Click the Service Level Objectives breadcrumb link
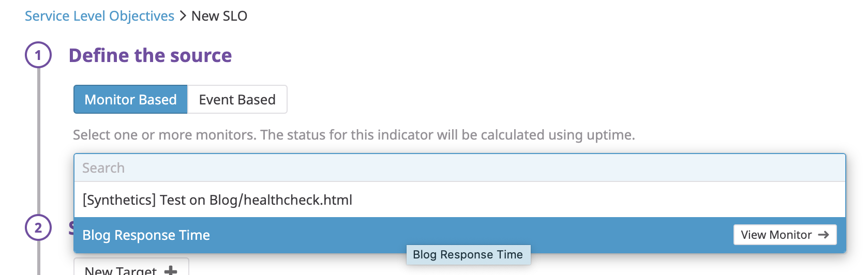 pyautogui.click(x=99, y=16)
